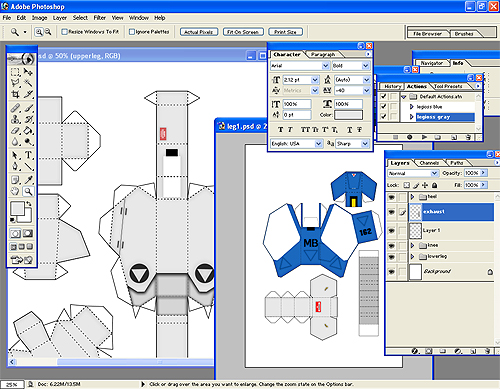Image resolution: width=500 pixels, height=389 pixels.
Task: Select the Polygonal Lasso tool
Action: coord(15,83)
